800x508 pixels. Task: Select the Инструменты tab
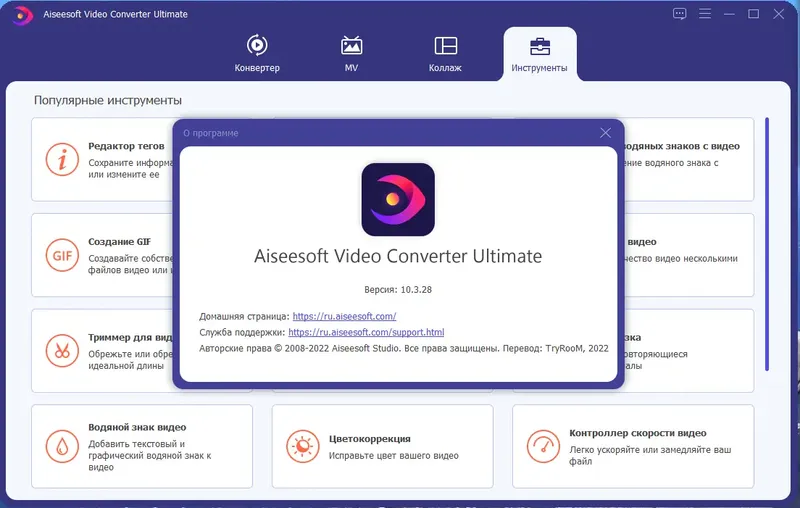click(539, 54)
